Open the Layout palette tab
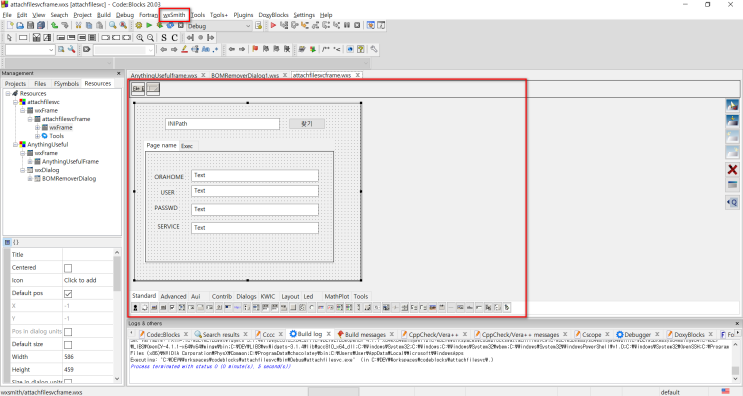743x396 pixels. coord(290,296)
